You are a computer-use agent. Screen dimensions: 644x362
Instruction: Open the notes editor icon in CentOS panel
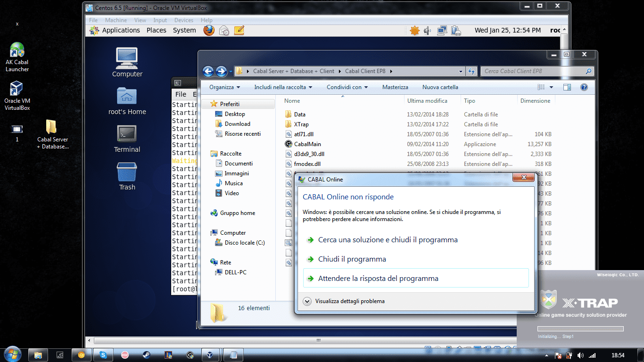(x=239, y=30)
